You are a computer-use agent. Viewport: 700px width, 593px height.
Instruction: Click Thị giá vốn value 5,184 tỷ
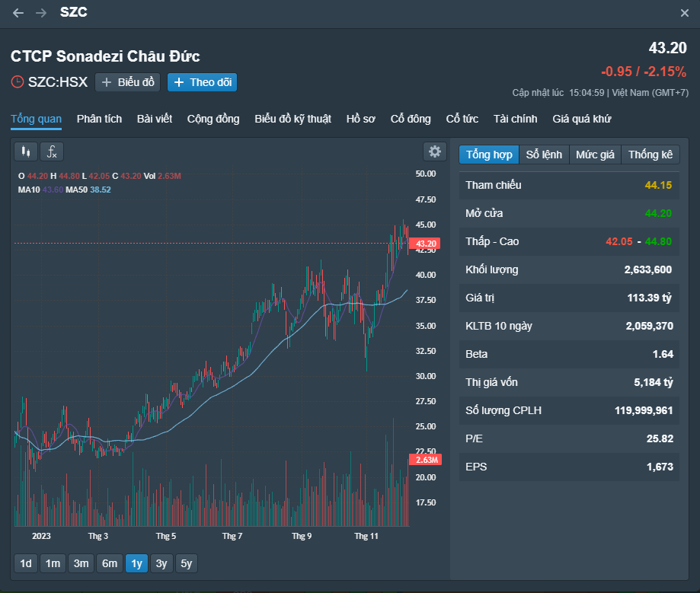tap(653, 382)
